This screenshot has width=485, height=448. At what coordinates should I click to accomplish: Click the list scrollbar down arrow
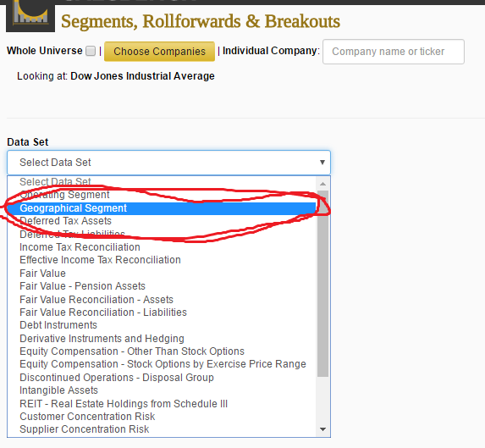click(323, 429)
